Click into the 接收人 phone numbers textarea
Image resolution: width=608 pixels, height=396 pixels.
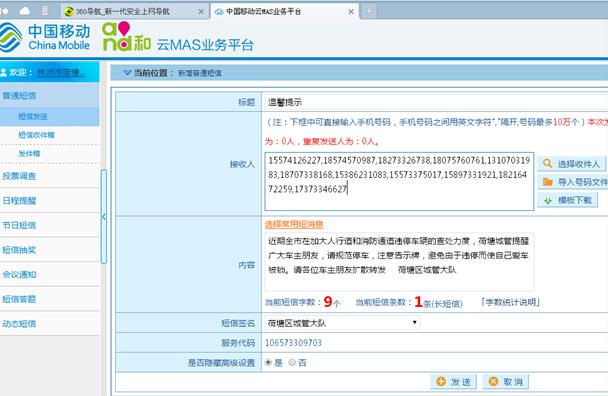pyautogui.click(x=399, y=182)
